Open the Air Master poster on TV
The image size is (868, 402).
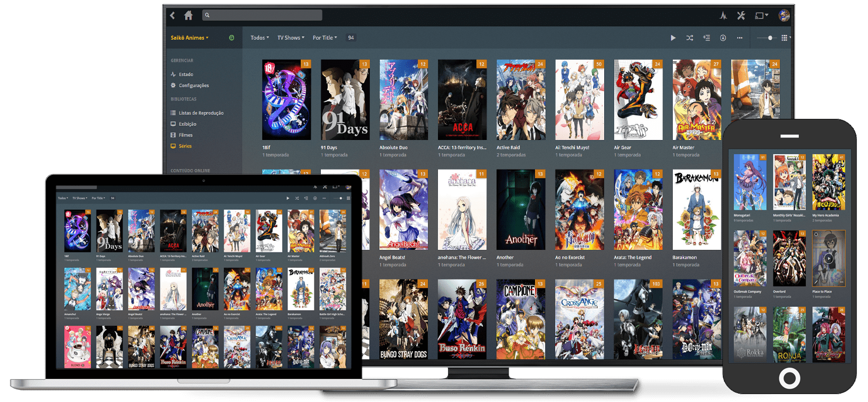click(697, 100)
